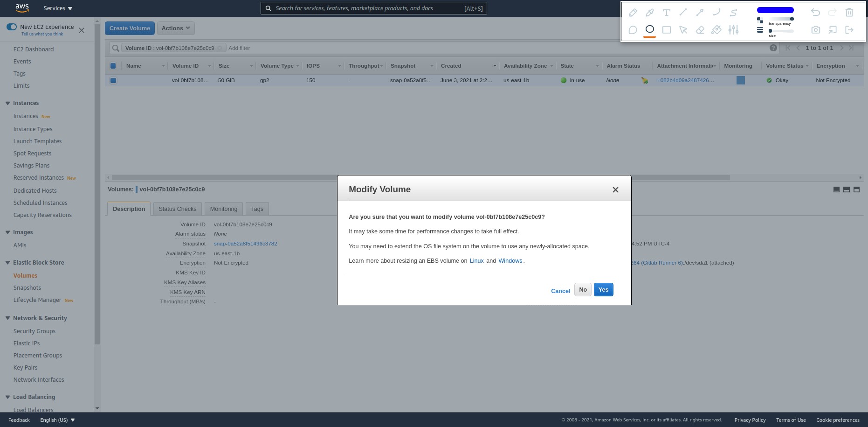868x427 pixels.
Task: Open snapshot snap-0a52a8f51496c3782 link
Action: pos(245,244)
